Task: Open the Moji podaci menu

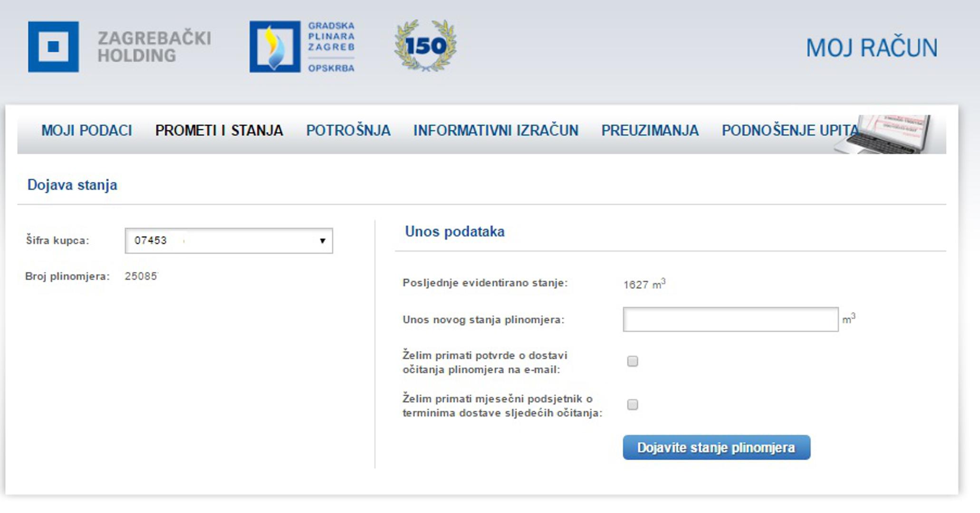Action: pos(86,131)
